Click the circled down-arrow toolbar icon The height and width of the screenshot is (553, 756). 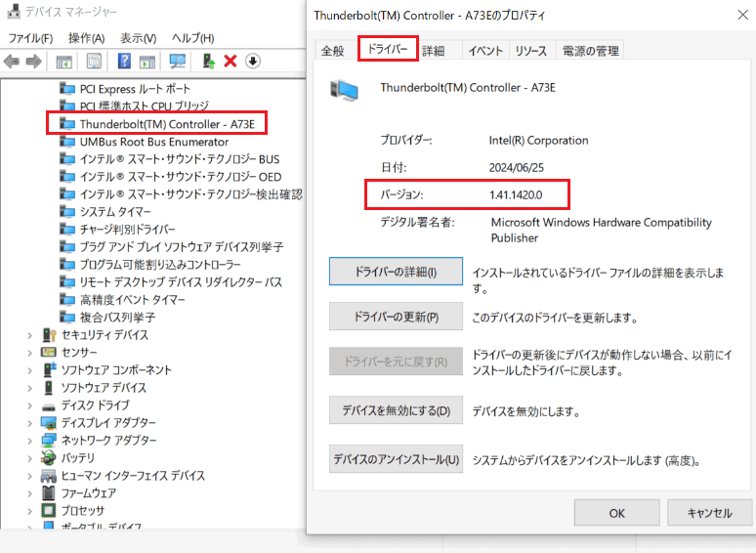coord(252,62)
